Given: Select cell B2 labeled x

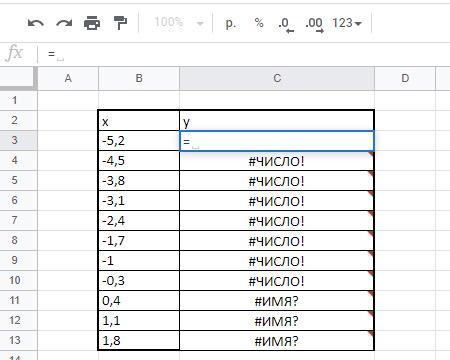Looking at the screenshot, I should click(x=139, y=121).
